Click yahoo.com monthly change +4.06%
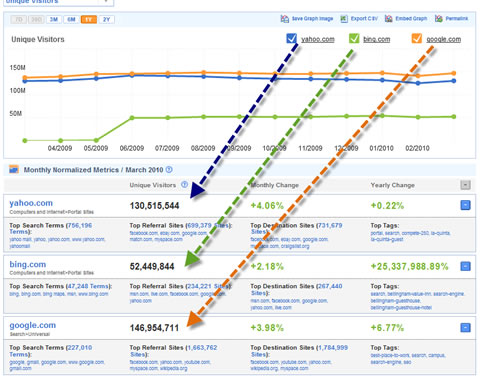480x388 pixels. pos(267,206)
